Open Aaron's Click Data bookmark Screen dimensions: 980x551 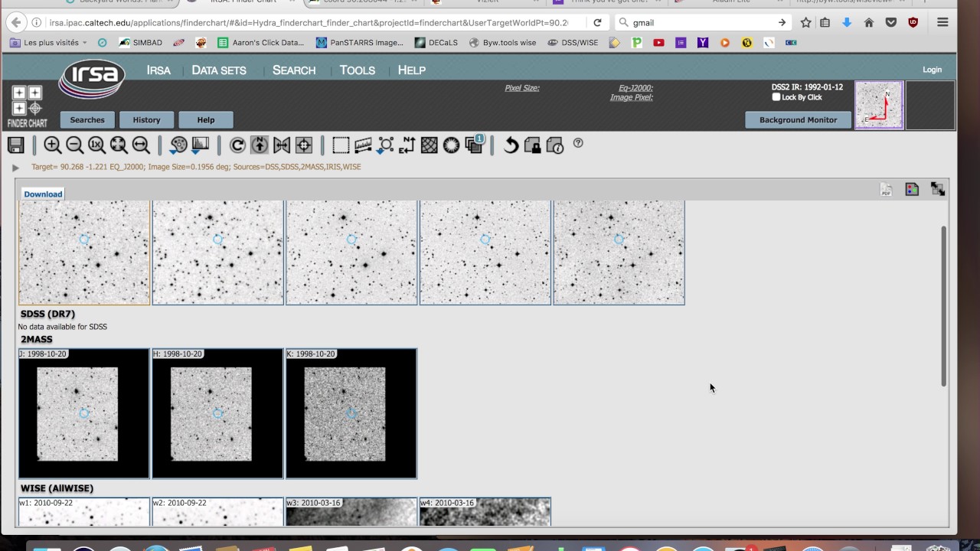click(x=261, y=43)
